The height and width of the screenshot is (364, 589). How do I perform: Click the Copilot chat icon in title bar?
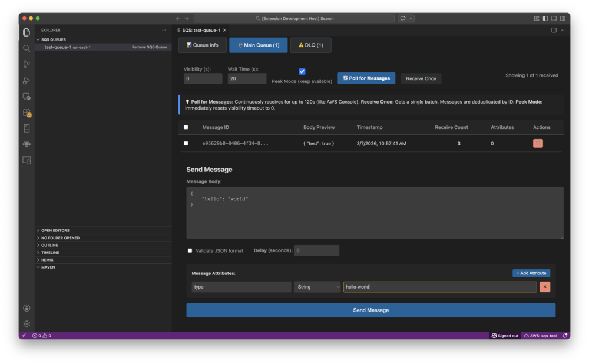[403, 18]
